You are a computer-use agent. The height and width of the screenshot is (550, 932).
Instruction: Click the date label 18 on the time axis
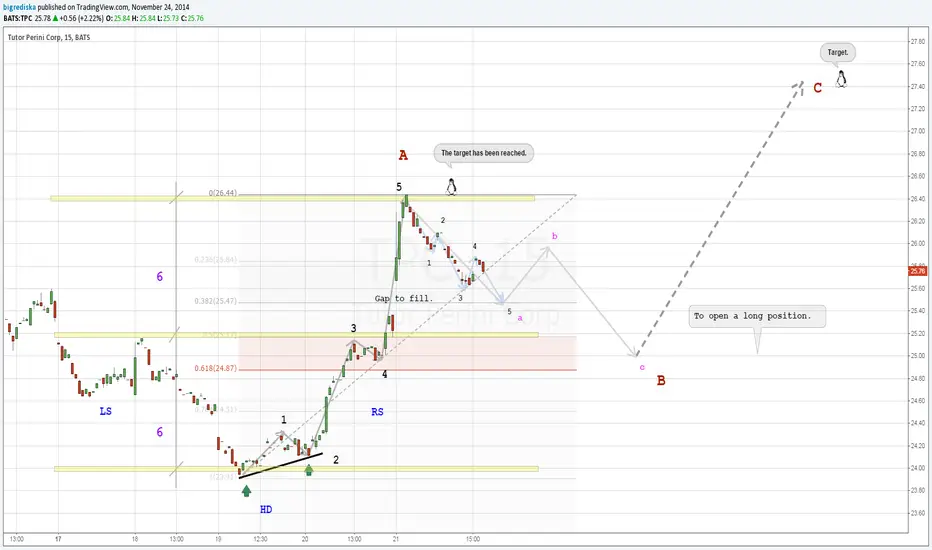[135, 539]
